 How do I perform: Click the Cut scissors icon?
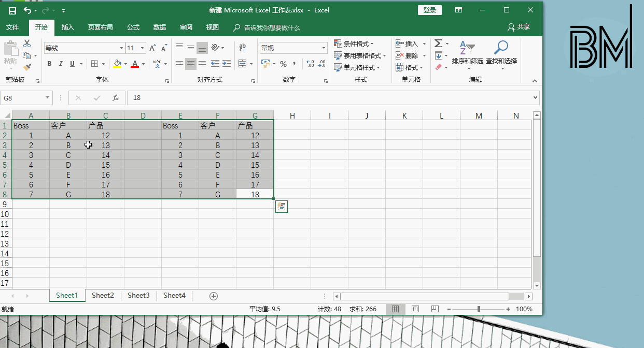27,44
